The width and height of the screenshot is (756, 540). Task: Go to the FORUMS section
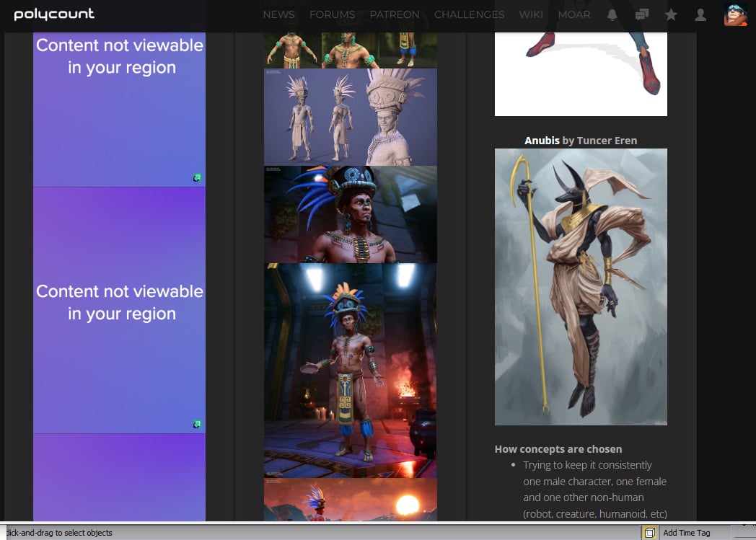click(x=333, y=15)
